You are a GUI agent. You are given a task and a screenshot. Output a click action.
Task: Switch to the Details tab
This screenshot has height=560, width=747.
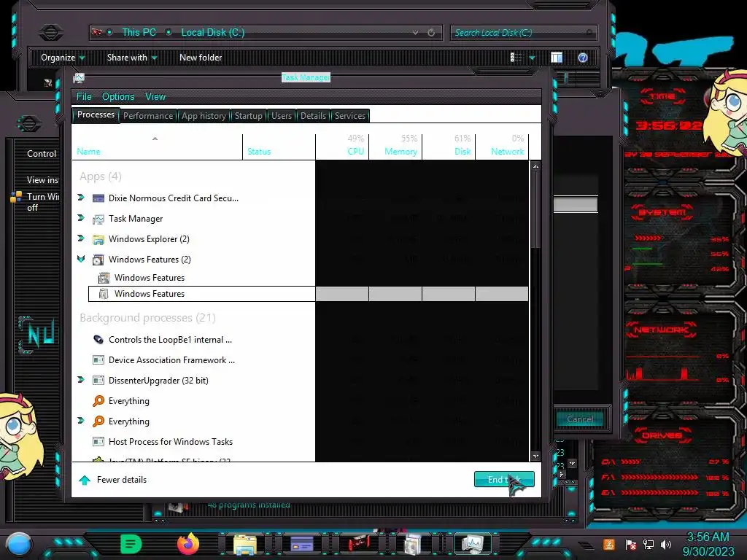coord(313,116)
